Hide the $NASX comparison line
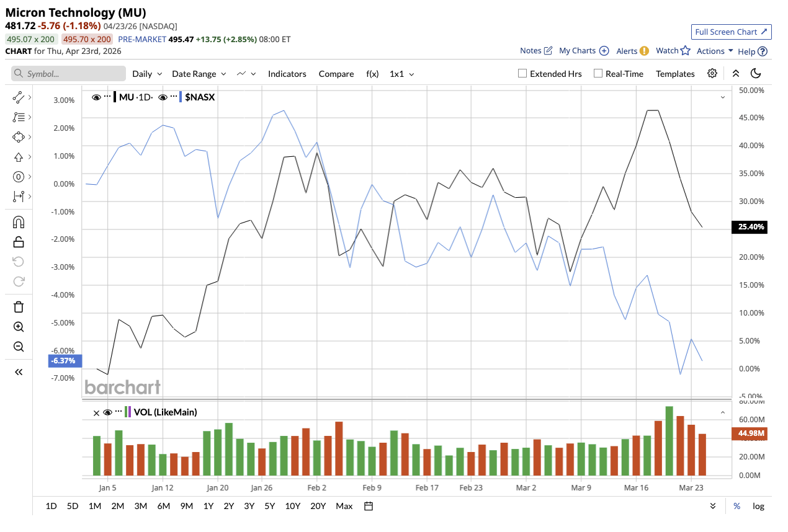Image resolution: width=788 pixels, height=532 pixels. coord(163,97)
